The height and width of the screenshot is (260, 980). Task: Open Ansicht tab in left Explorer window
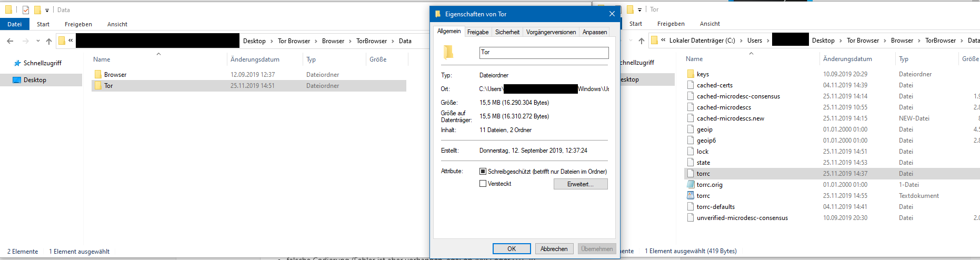tap(117, 24)
